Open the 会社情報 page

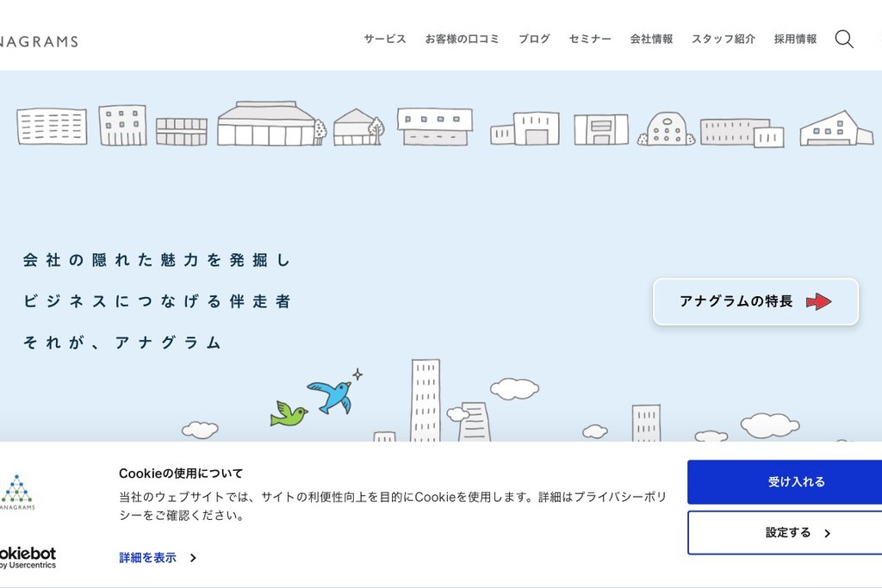[651, 39]
